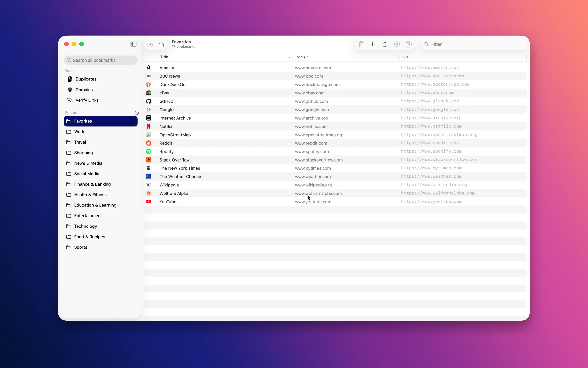588x368 pixels.
Task: Toggle the sidebar visibility
Action: (133, 44)
